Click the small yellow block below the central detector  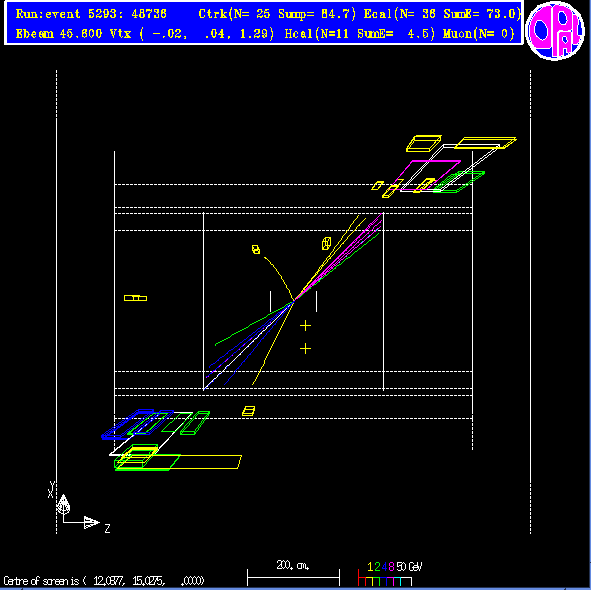[248, 411]
